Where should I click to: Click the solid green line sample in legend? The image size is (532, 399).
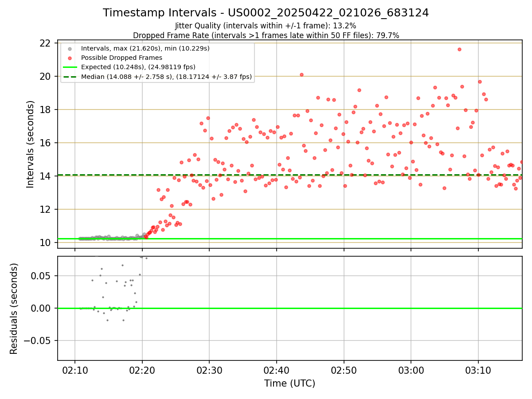(x=71, y=67)
